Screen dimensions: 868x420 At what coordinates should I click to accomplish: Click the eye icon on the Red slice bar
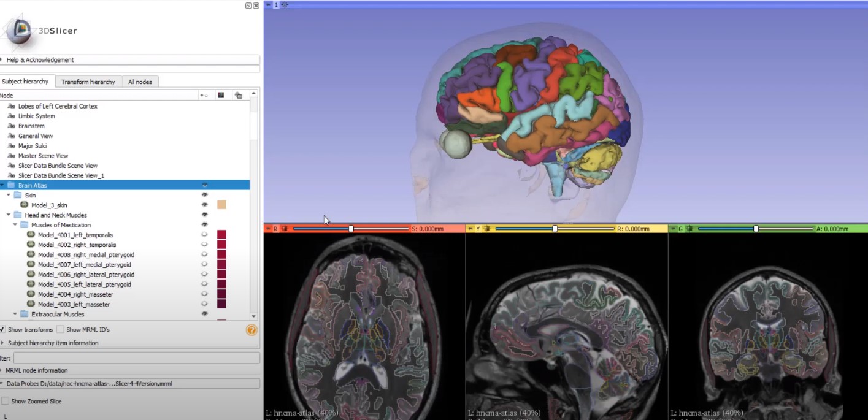click(284, 227)
